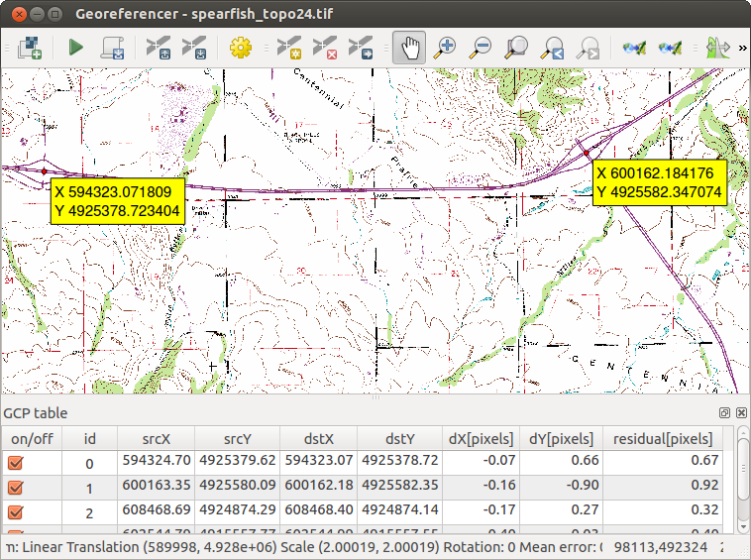
Task: Disable GCP point 2 checkbox
Action: tap(16, 512)
